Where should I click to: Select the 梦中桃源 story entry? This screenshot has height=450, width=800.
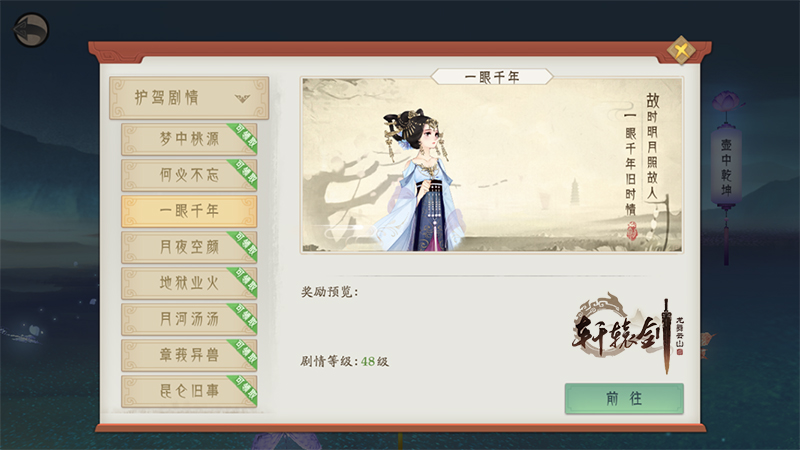click(189, 139)
